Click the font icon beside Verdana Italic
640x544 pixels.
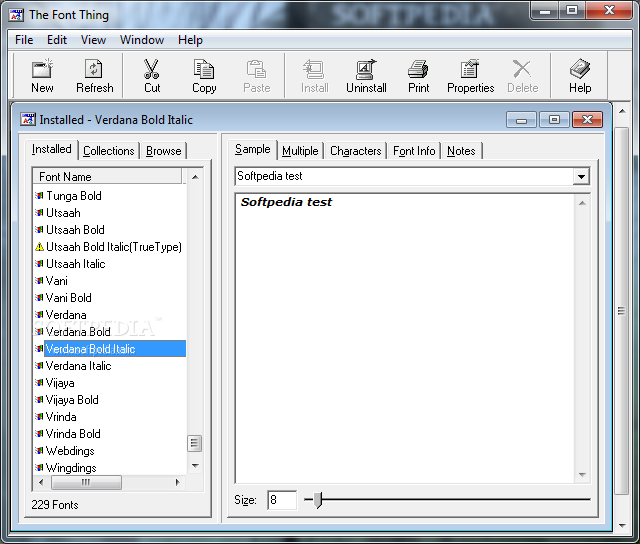(x=39, y=366)
